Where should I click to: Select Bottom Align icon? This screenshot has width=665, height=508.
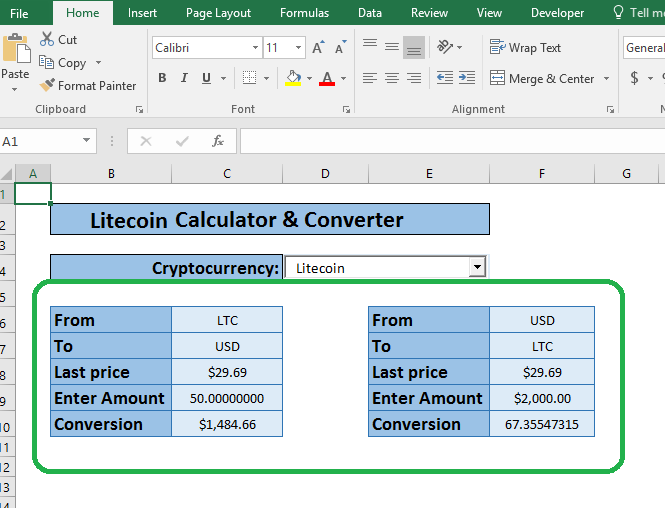click(414, 47)
